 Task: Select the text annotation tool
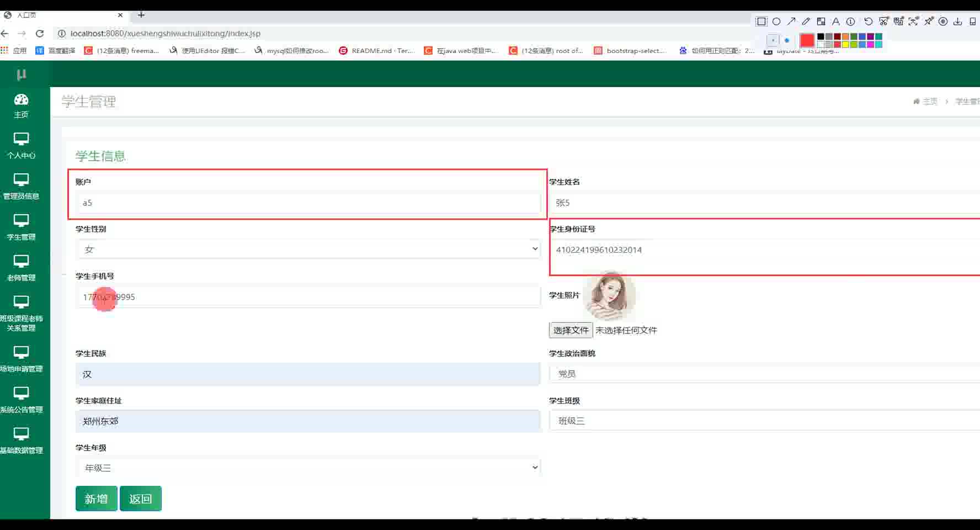tap(836, 22)
